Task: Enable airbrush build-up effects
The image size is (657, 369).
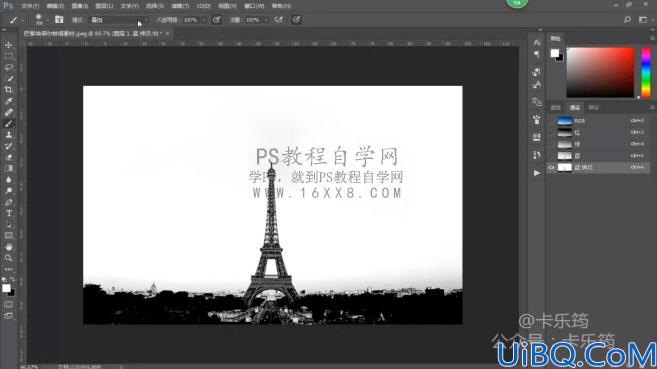Action: [279, 20]
